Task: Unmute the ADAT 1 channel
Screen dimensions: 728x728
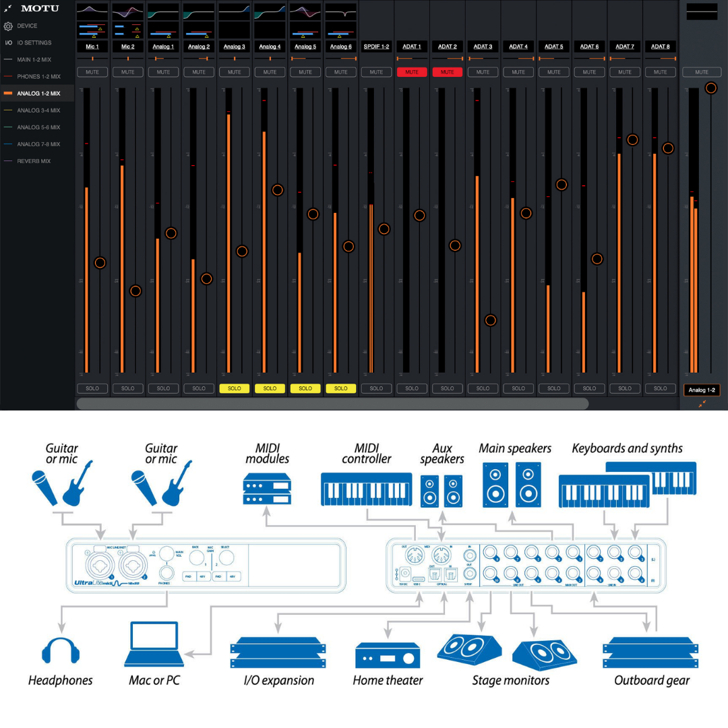Action: pos(412,72)
